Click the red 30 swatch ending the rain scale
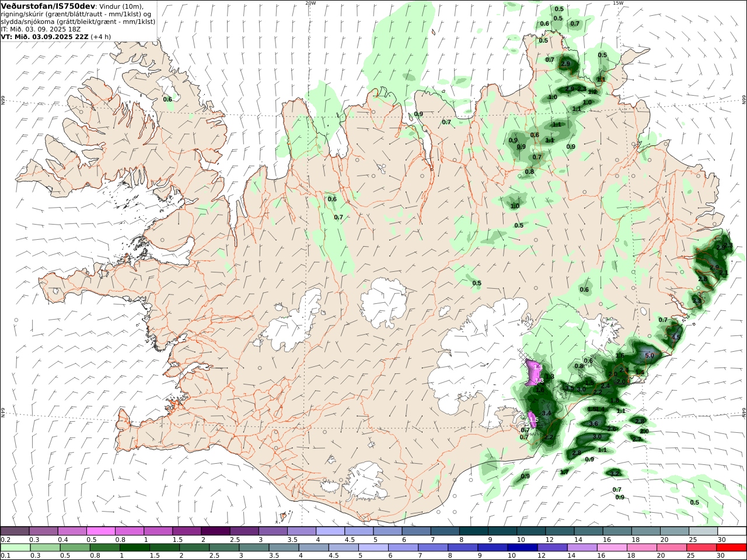Screen dimensions: 747x560 point(732,547)
